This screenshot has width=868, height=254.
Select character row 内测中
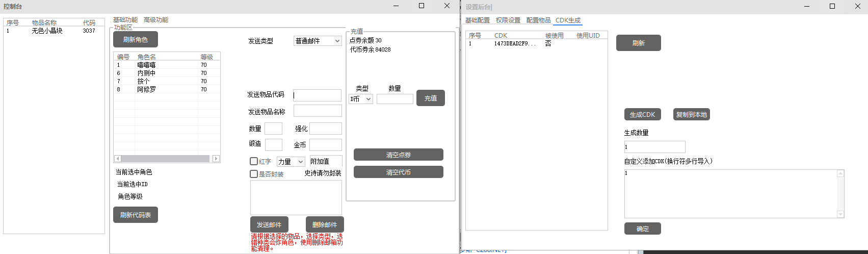[x=167, y=73]
